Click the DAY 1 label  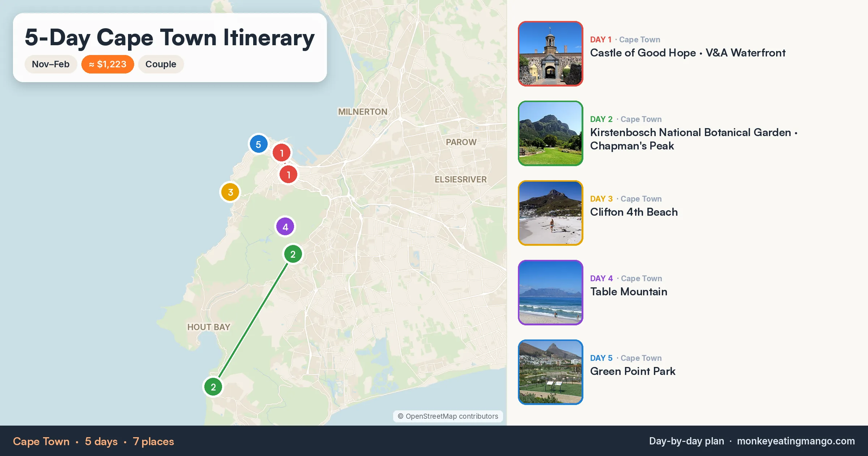point(601,39)
